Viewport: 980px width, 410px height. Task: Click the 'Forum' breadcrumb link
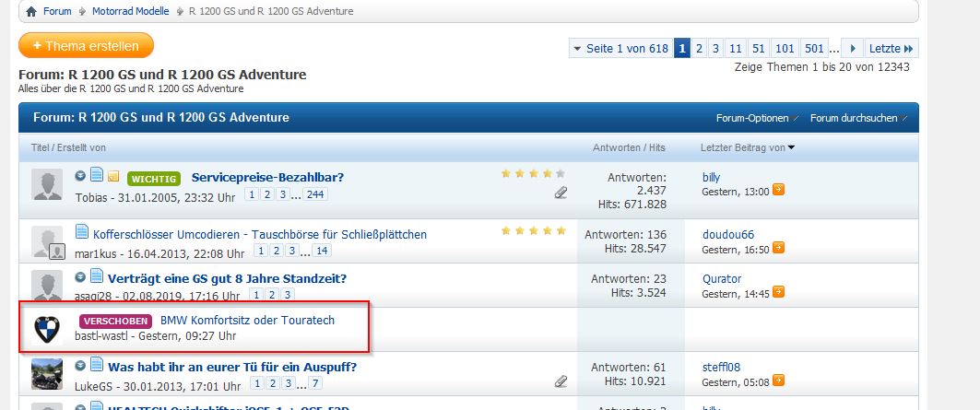[57, 11]
